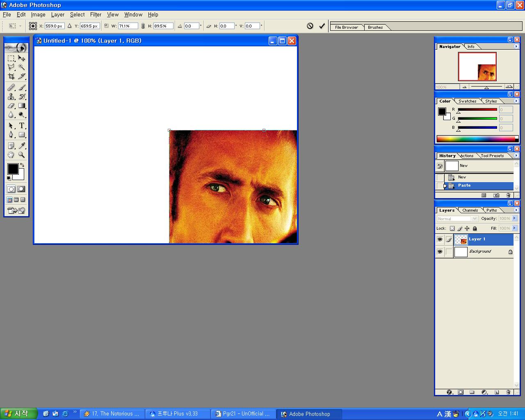This screenshot has height=420, width=525.
Task: Toggle maintain aspect ratio link in options bar
Action: [x=143, y=26]
